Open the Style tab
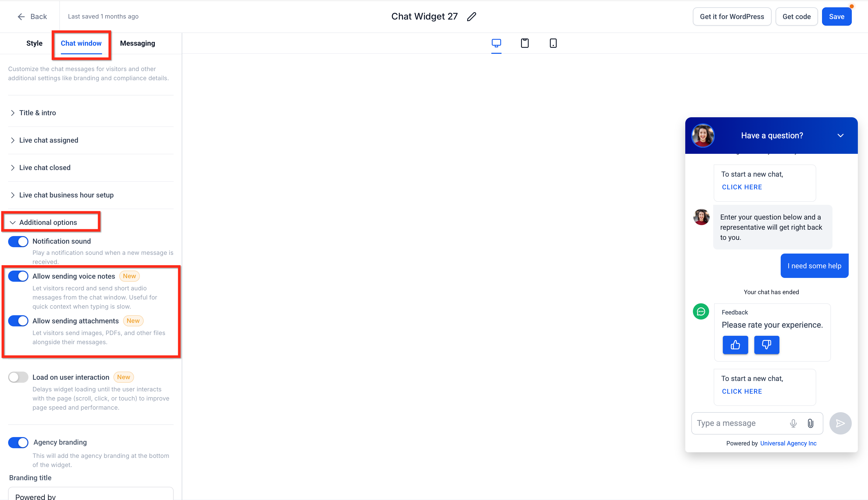The image size is (868, 500). pos(34,43)
